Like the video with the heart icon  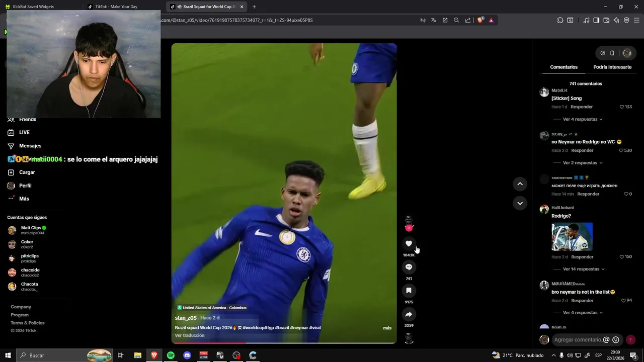(409, 244)
